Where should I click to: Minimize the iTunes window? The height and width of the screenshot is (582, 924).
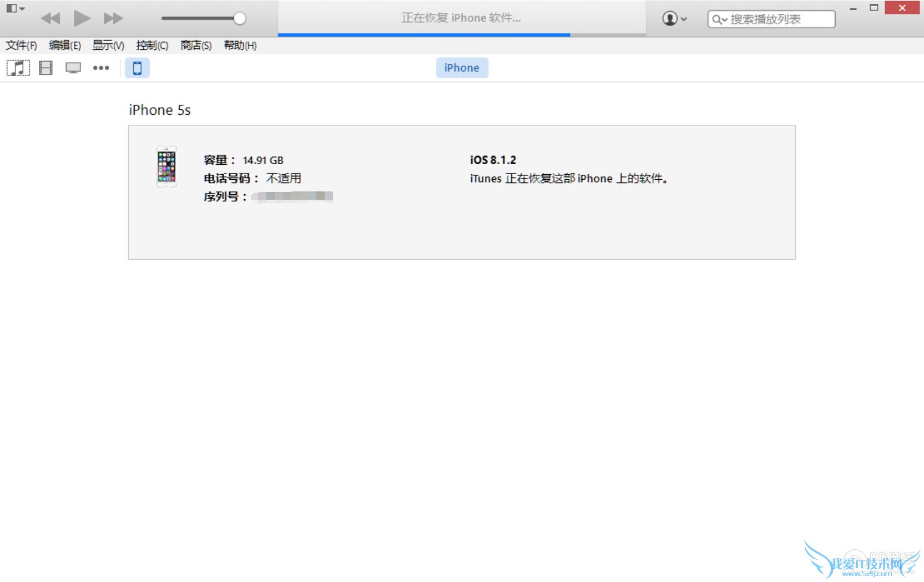click(x=853, y=8)
